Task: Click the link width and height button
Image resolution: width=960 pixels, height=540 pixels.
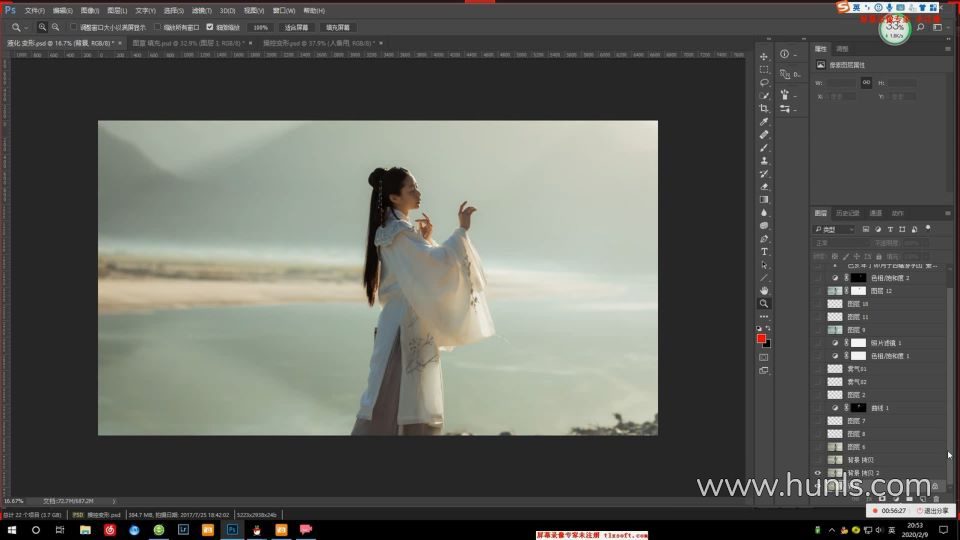Action: [x=866, y=82]
